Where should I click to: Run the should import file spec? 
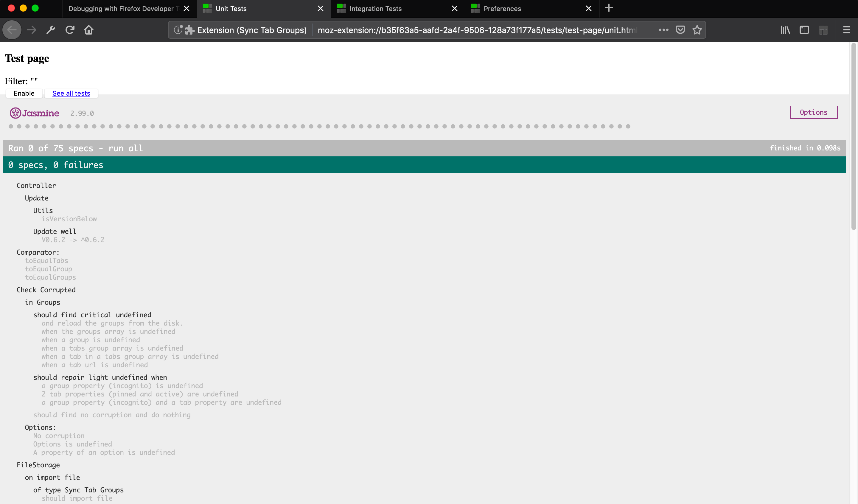(77, 499)
